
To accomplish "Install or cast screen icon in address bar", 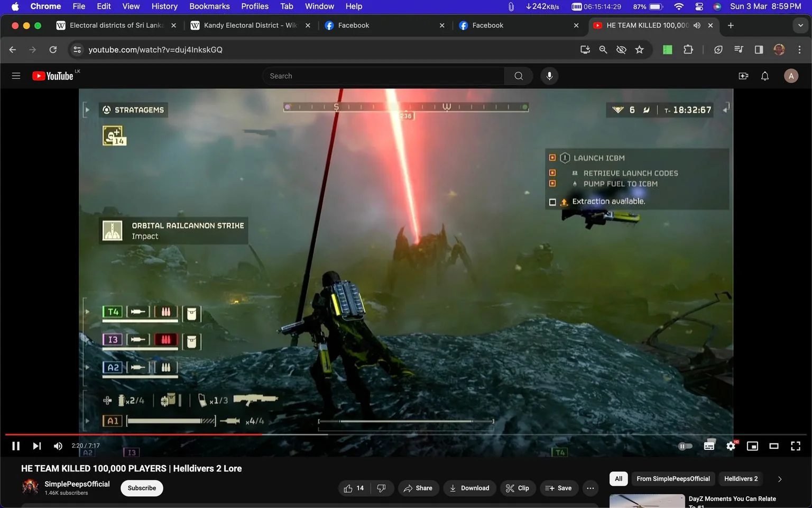I will [x=585, y=49].
